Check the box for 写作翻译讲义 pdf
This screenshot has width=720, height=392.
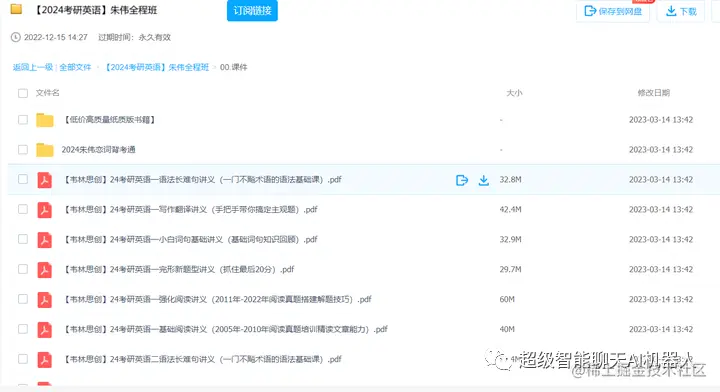tap(23, 209)
